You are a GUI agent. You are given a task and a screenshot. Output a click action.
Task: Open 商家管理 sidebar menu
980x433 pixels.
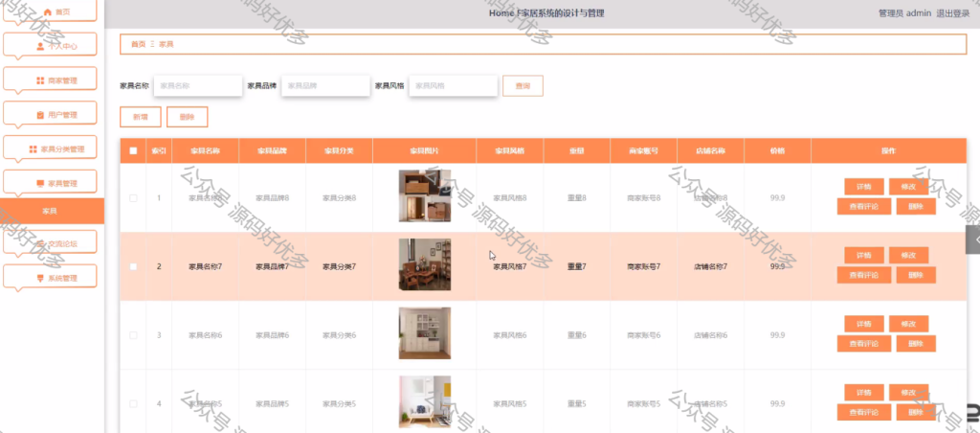tap(50, 80)
